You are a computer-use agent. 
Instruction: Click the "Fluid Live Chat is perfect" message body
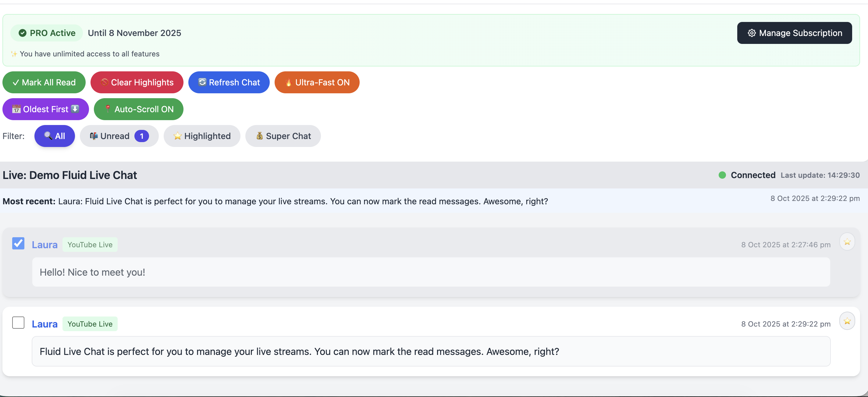(x=431, y=352)
